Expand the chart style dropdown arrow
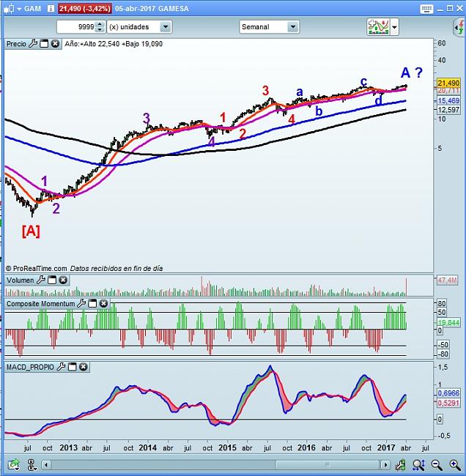This screenshot has height=476, width=466. pyautogui.click(x=394, y=27)
